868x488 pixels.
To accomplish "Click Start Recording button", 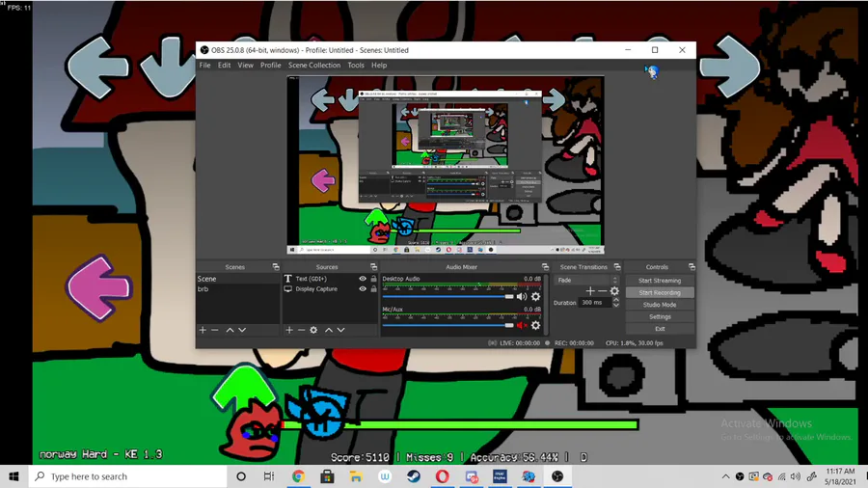I will [660, 292].
